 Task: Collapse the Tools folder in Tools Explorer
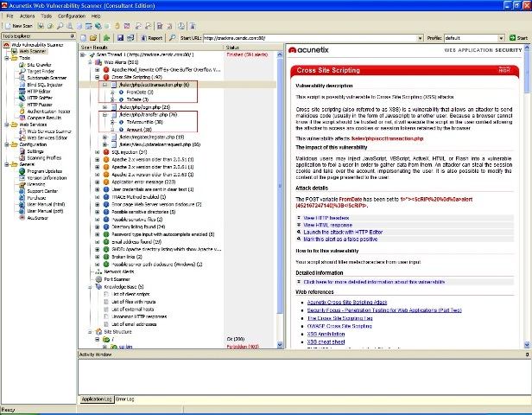coord(6,58)
